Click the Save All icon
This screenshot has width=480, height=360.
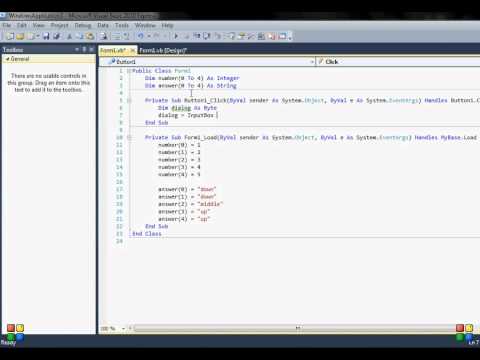point(57,36)
